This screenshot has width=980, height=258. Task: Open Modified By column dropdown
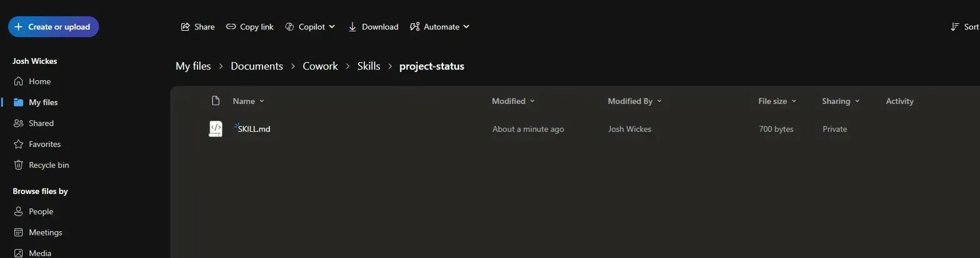tap(634, 101)
